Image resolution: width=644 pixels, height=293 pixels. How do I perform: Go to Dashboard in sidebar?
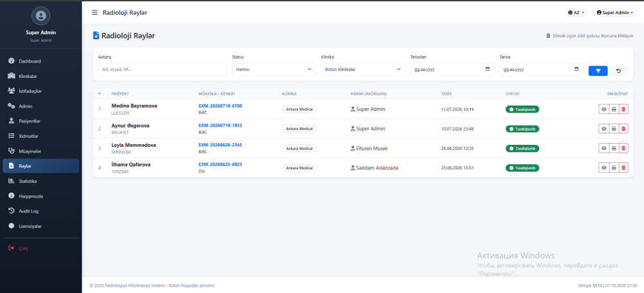(x=41, y=61)
